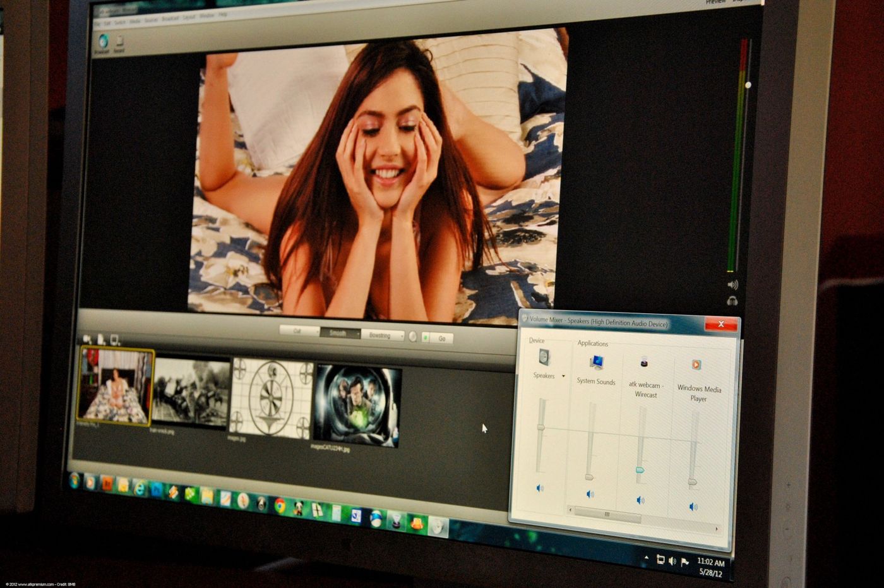Click the atk webcam - Wirecast volume slider handle
The width and height of the screenshot is (884, 588).
640,470
